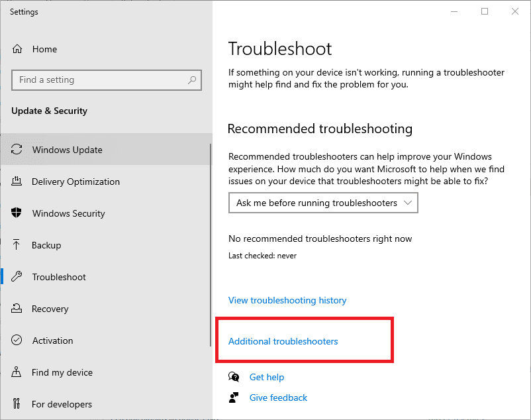Open the recommended troubleshooting preference dropdown
This screenshot has height=420, width=531.
[322, 203]
